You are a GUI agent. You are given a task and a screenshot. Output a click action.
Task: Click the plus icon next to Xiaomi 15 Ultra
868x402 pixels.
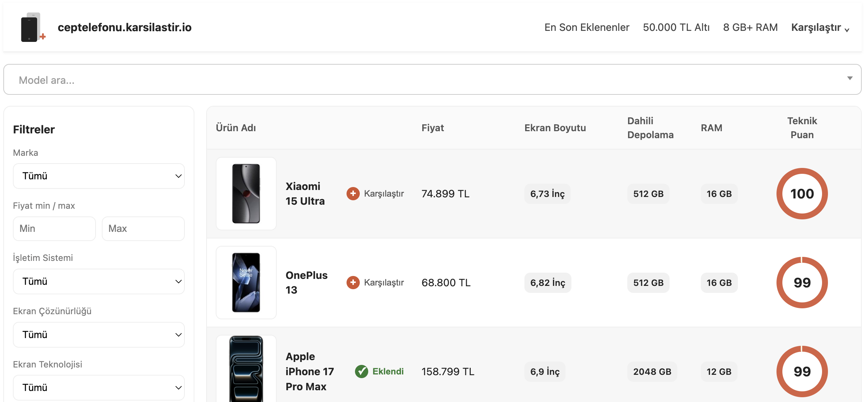click(x=353, y=194)
